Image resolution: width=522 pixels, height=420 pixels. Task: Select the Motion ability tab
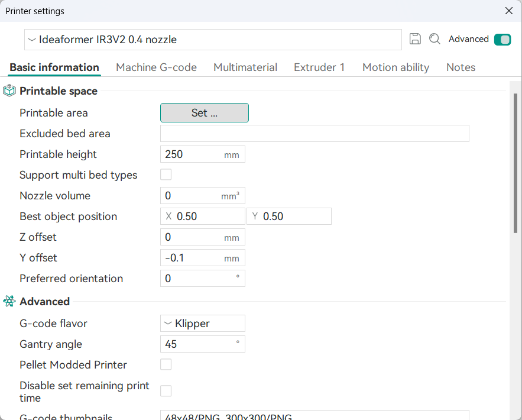coord(396,67)
